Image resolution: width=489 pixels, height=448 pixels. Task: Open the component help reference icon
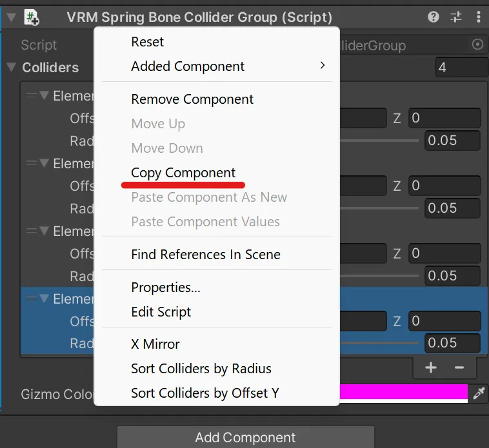tap(433, 17)
